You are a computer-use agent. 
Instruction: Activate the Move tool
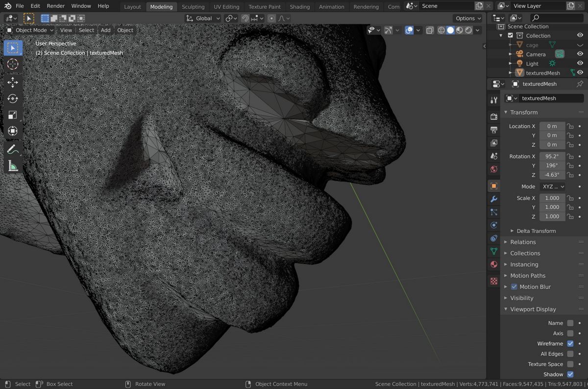click(13, 82)
